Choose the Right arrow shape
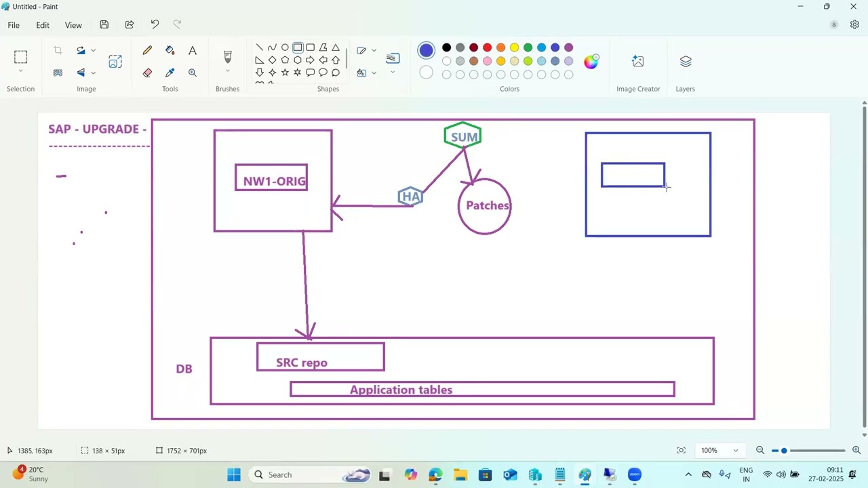This screenshot has width=868, height=488. [x=310, y=60]
